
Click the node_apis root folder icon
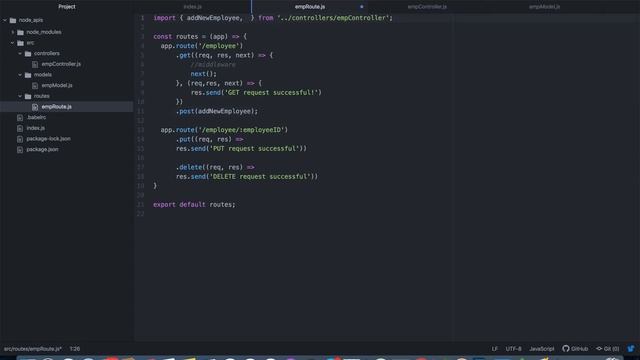13,20
